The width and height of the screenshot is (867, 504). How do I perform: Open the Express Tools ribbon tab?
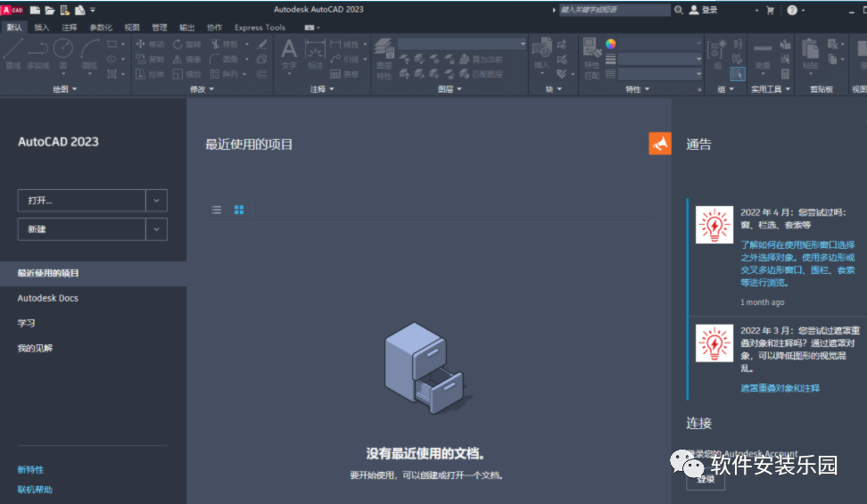pyautogui.click(x=260, y=27)
